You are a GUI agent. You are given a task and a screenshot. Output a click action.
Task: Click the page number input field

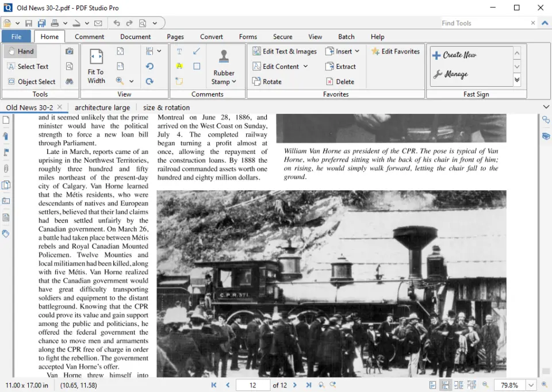[x=252, y=385]
